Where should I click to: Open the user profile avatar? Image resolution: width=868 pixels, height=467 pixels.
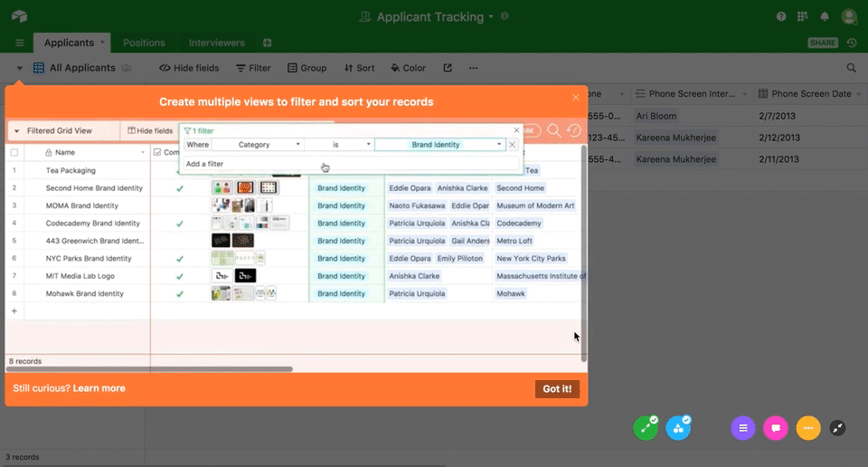click(849, 16)
